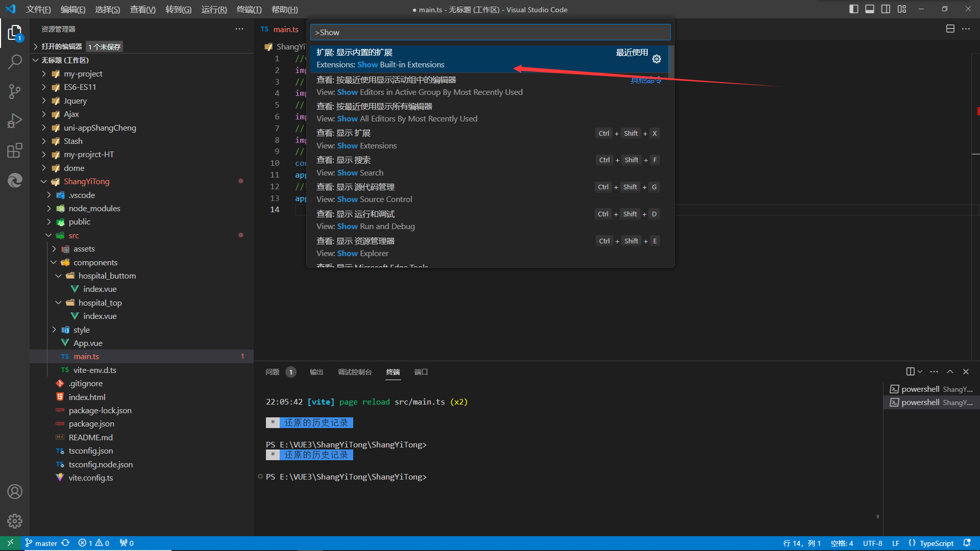Toggle secondary side bar layout button
Viewport: 980px width, 551px height.
(x=886, y=9)
